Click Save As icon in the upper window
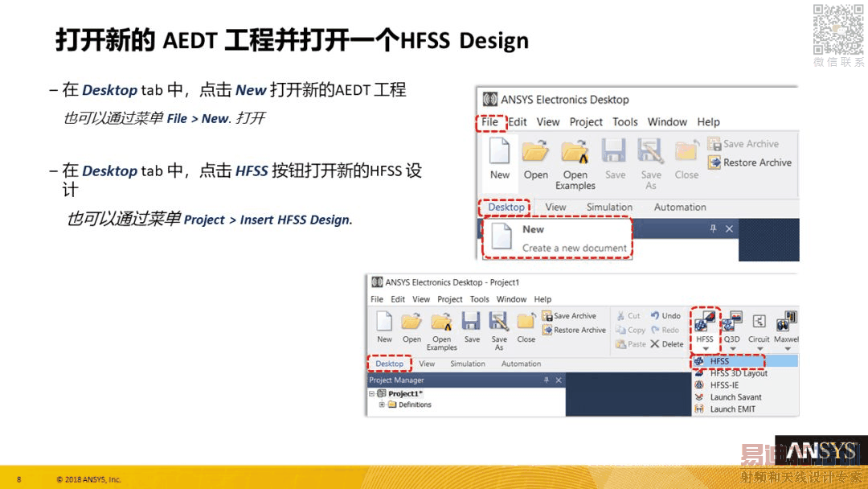 [650, 150]
